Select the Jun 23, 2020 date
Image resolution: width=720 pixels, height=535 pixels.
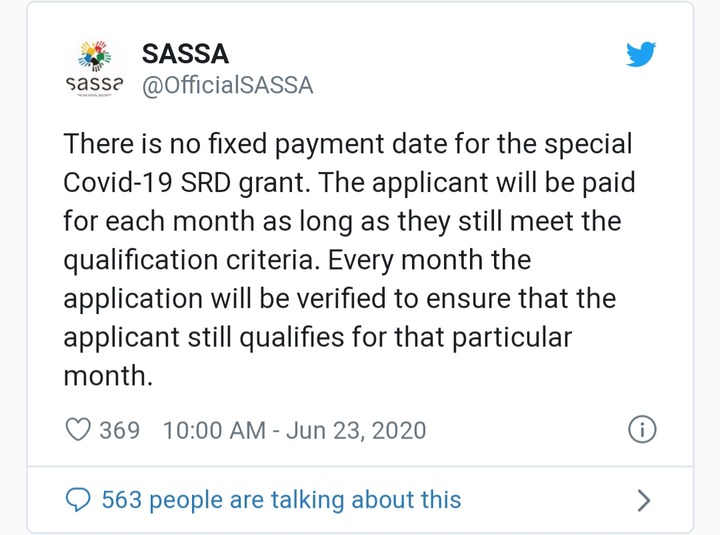click(x=355, y=430)
